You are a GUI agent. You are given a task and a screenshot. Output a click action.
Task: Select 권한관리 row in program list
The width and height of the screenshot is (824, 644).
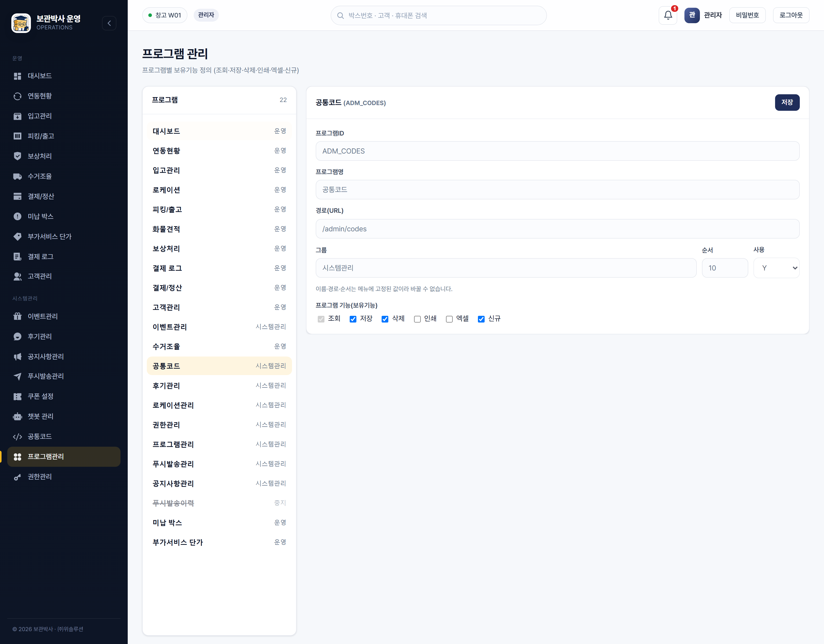pos(219,425)
